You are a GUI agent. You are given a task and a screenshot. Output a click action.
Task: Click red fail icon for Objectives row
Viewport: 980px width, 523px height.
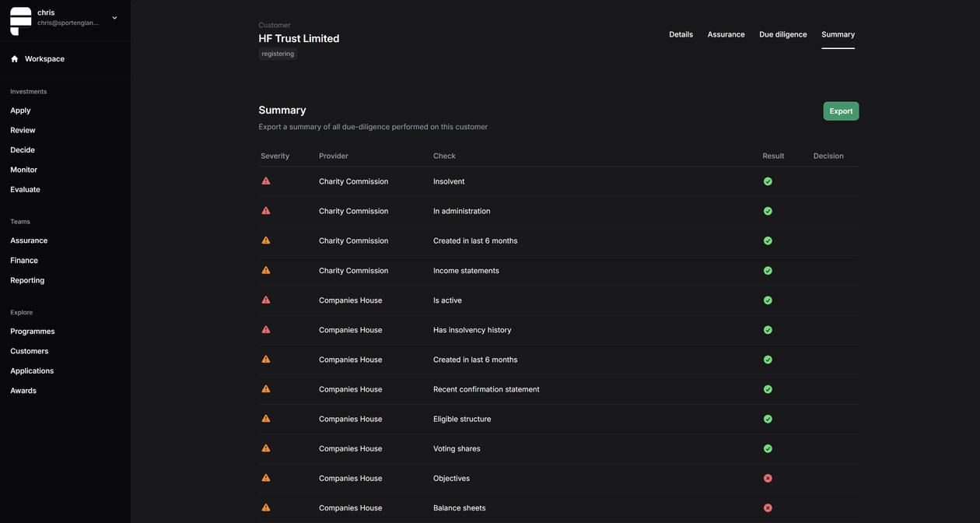coord(768,479)
